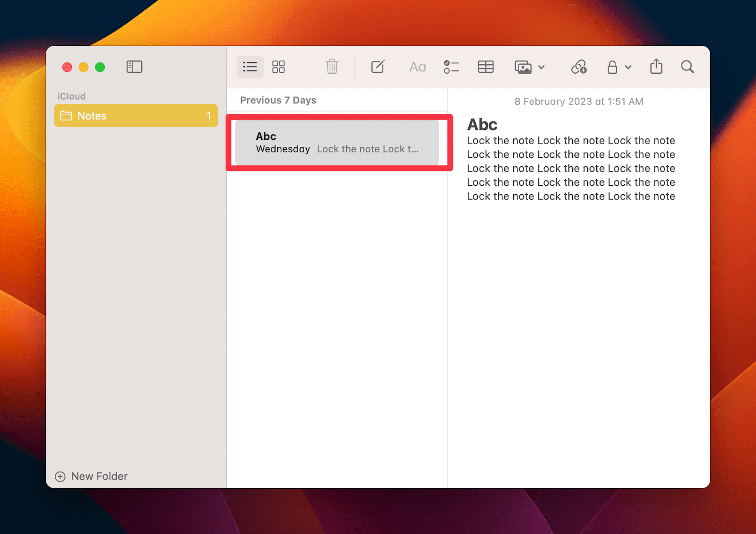Toggle the sidebar visibility icon

tap(134, 67)
